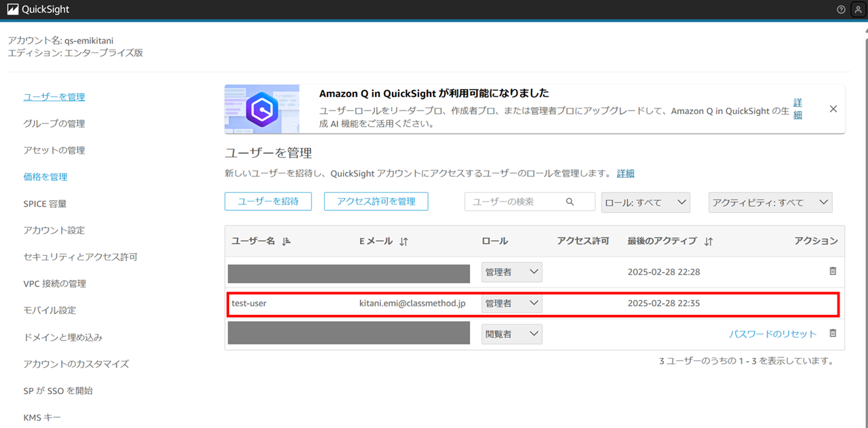
Task: Open the help question mark icon
Action: click(x=842, y=9)
